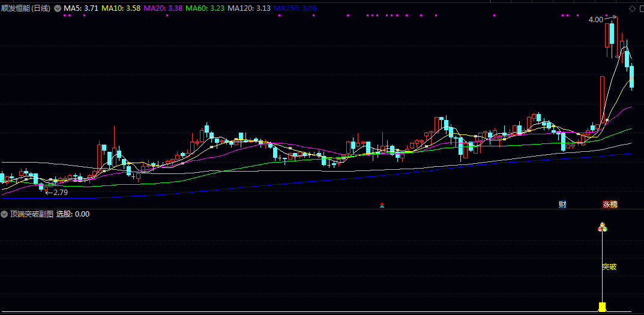Click the 顶端突破副图 sub-chart title
The width and height of the screenshot is (644, 315).
32,214
